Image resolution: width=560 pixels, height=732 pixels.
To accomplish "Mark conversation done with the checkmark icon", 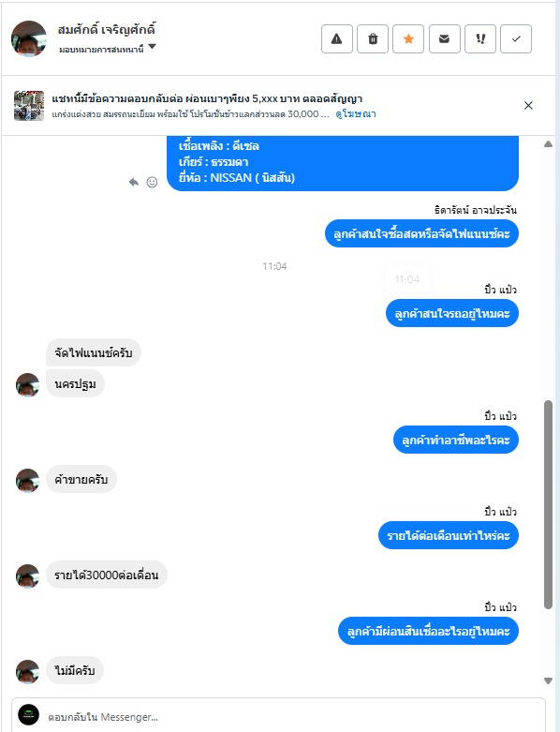I will coord(516,38).
